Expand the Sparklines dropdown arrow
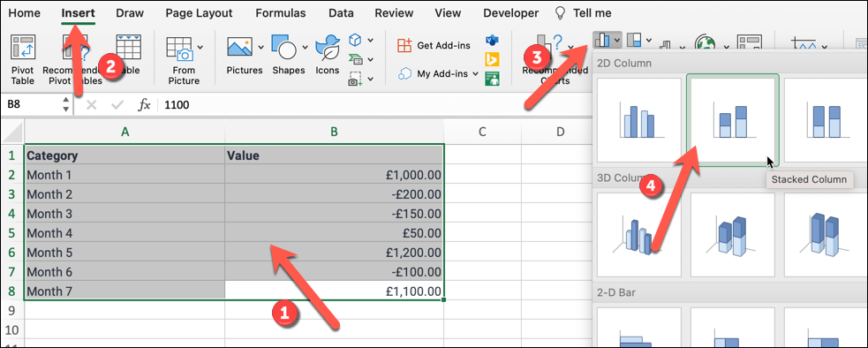This screenshot has height=348, width=868. pos(825,47)
